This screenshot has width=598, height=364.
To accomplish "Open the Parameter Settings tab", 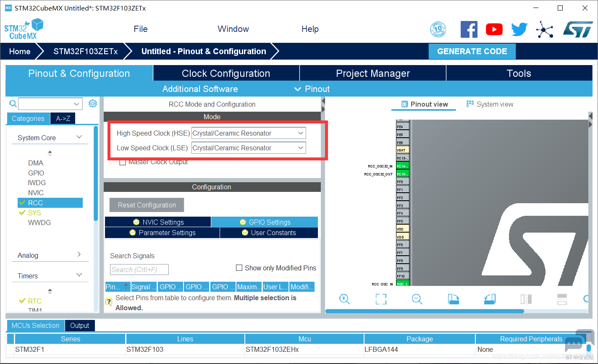I will point(162,233).
